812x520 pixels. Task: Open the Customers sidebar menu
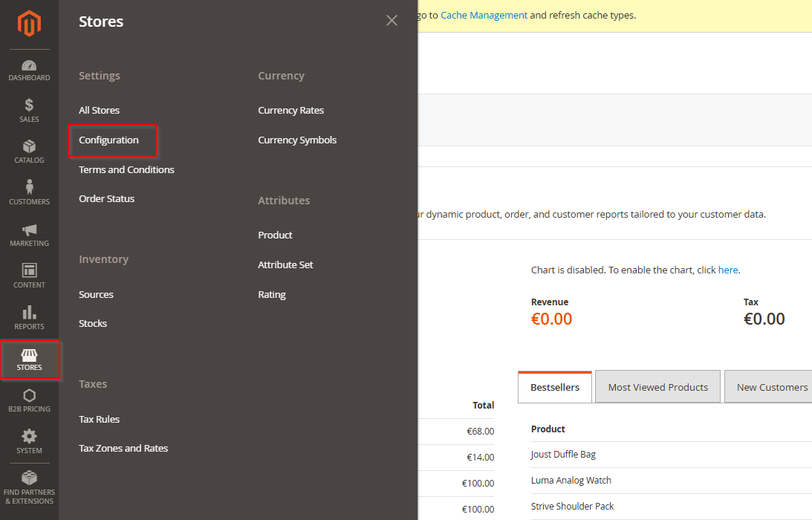point(29,192)
